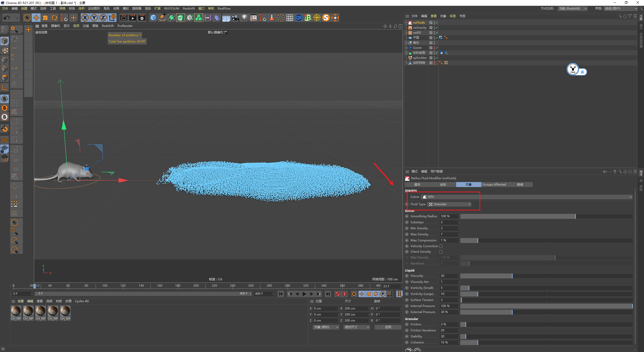
Task: Select the Move tool in top toolbar
Action: 36,18
